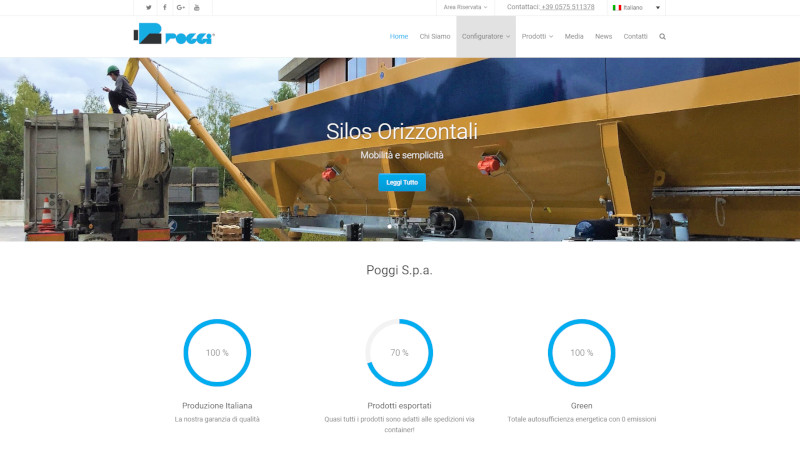
Task: Open the YouTube social icon
Action: coord(196,8)
